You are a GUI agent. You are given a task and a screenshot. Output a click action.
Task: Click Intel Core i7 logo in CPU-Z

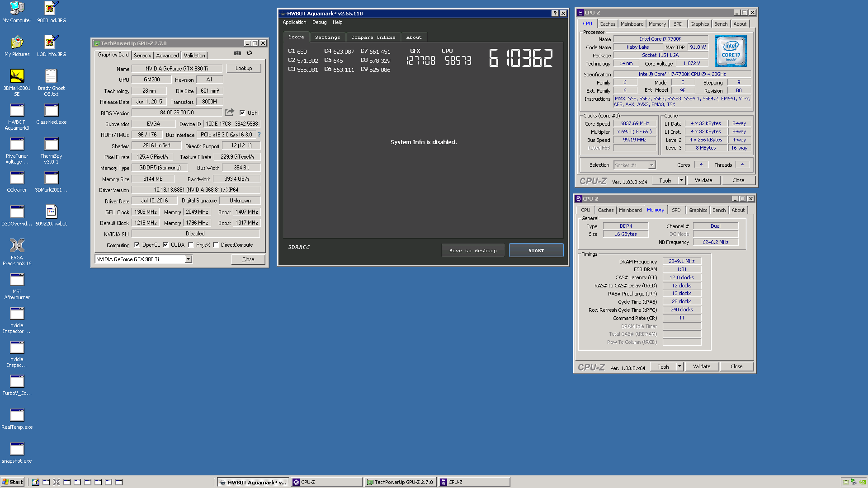731,51
